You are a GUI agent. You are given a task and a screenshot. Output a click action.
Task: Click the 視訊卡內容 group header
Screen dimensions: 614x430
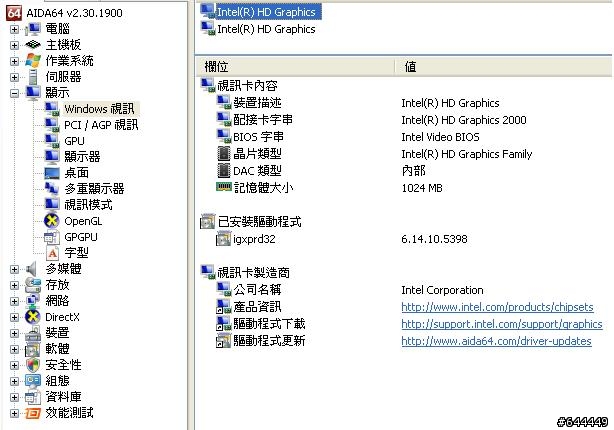click(x=247, y=86)
